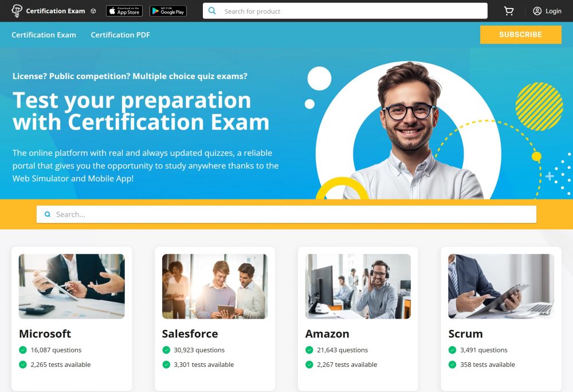The width and height of the screenshot is (573, 392).
Task: Open the Google Play download badge
Action: pyautogui.click(x=168, y=11)
